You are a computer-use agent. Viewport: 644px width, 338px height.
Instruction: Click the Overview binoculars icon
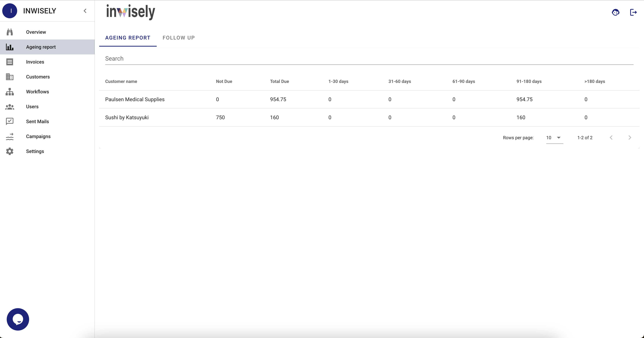(10, 32)
